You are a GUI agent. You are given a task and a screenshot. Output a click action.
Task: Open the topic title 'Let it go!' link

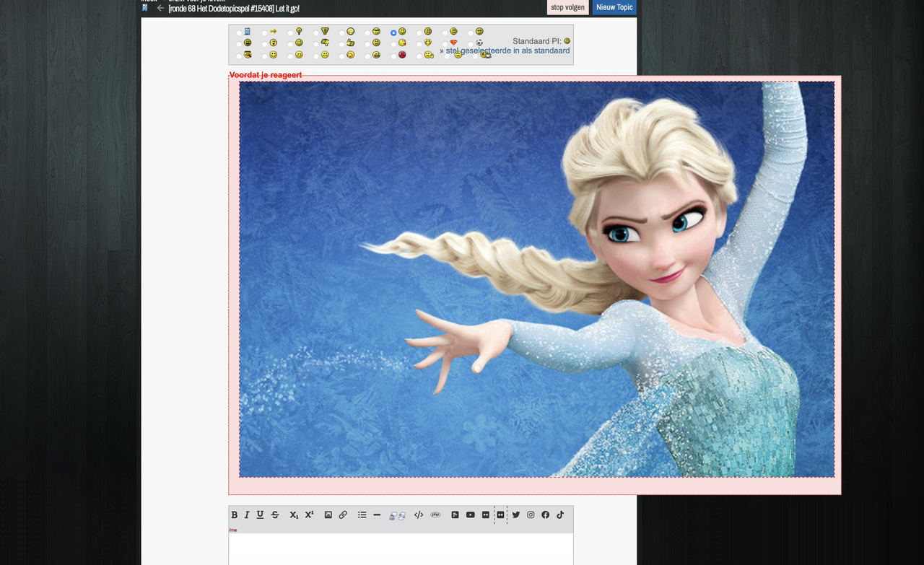click(x=233, y=9)
